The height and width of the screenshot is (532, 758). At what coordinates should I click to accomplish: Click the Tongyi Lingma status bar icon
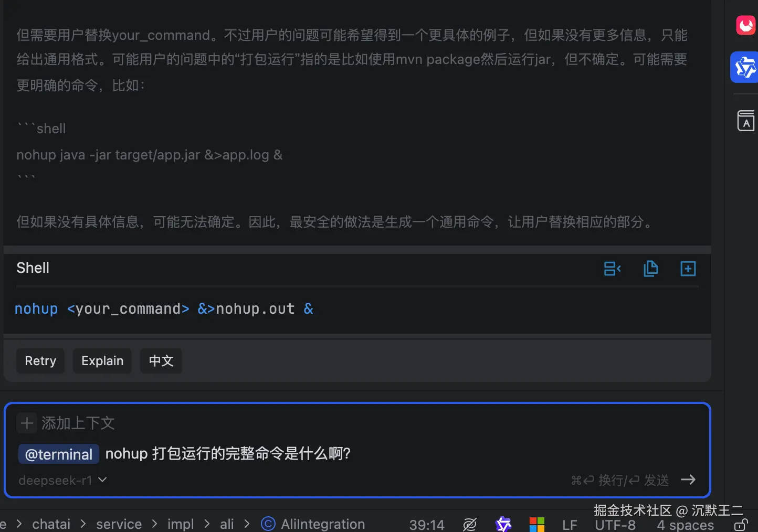503,524
